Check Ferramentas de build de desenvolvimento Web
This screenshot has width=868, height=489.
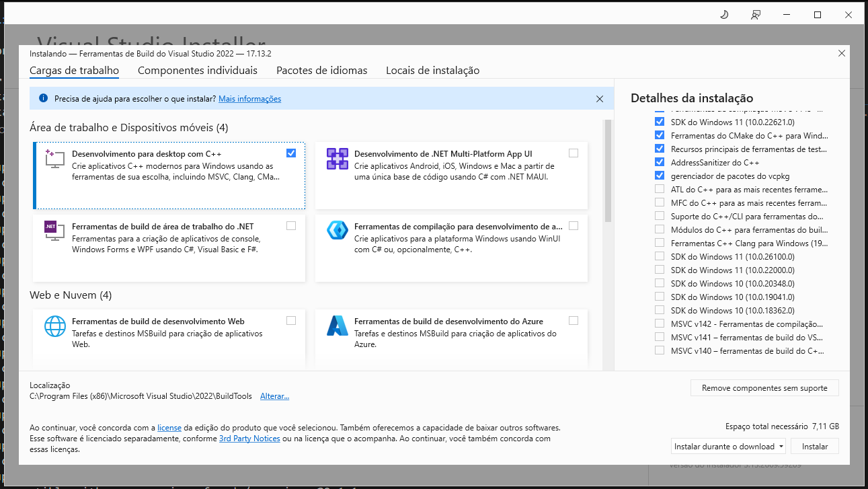tap(290, 320)
